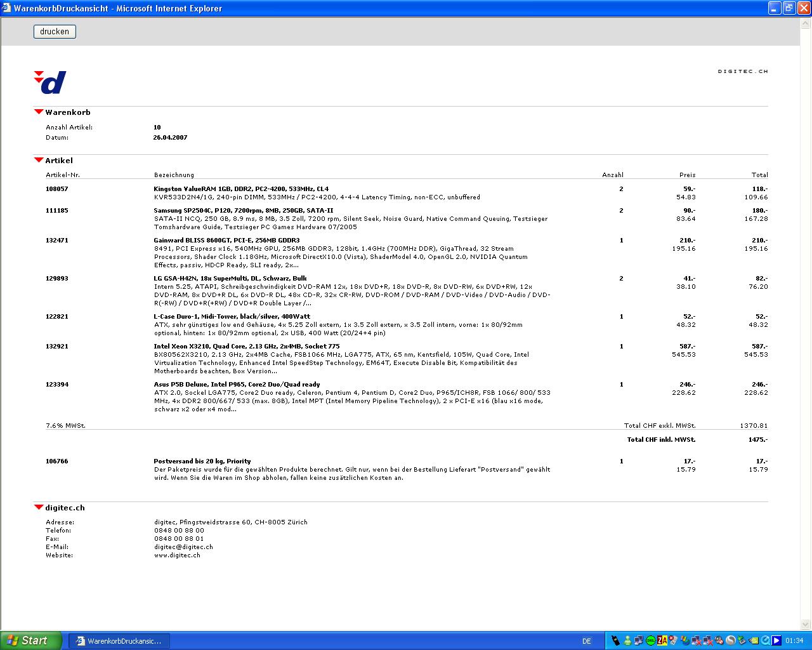This screenshot has width=812, height=650.
Task: Open the NVIDIA settings tray icon
Action: point(753,640)
